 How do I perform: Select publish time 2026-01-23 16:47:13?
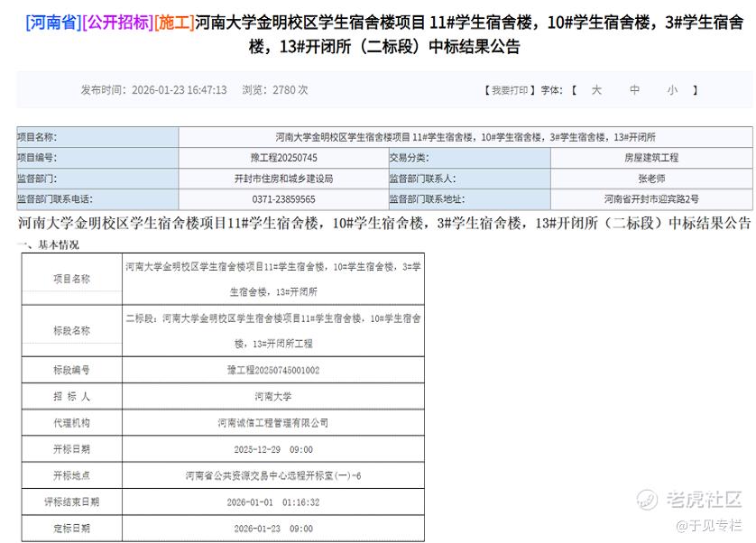(180, 90)
